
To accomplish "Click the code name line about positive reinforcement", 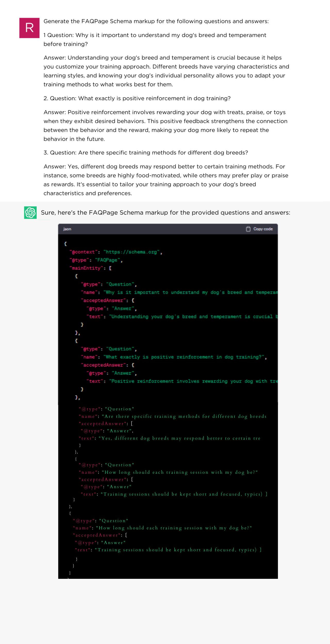I will (174, 357).
